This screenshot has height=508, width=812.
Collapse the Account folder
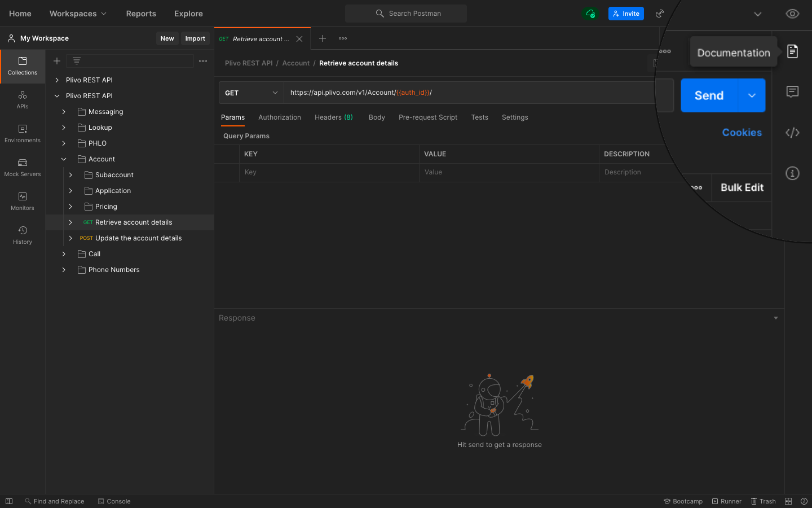(64, 159)
